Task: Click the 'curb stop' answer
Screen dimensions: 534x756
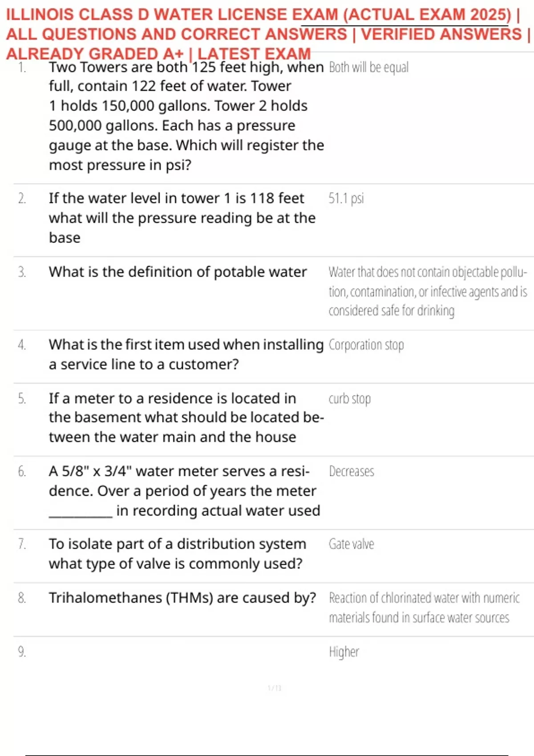Action: tap(350, 399)
